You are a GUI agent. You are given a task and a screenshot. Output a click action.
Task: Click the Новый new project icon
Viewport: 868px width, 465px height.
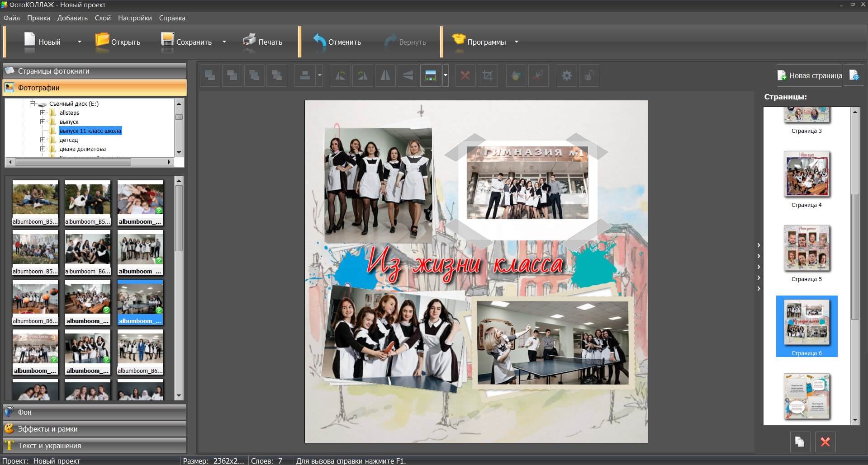pos(30,40)
